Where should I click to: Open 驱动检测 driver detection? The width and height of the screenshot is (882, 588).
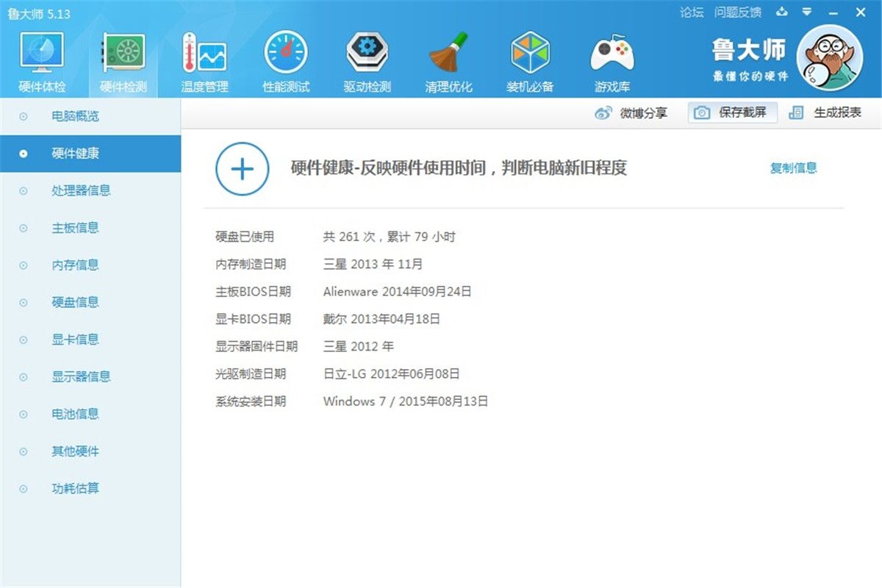367,62
